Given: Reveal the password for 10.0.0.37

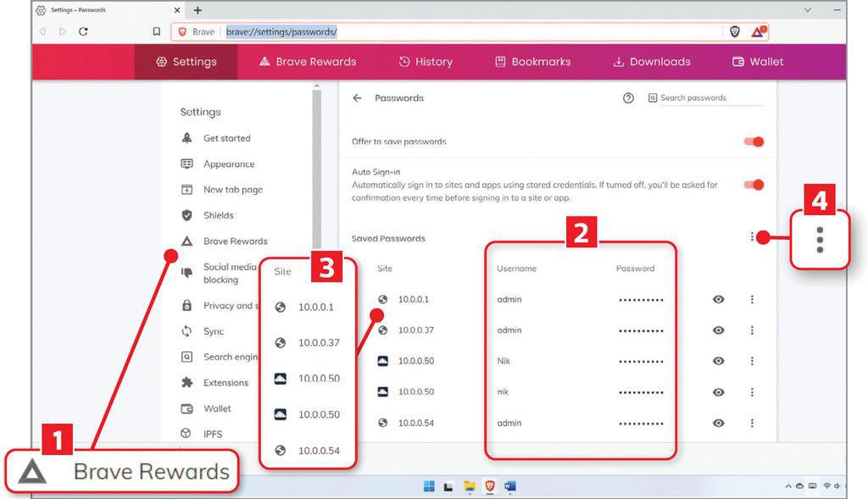Looking at the screenshot, I should (719, 330).
